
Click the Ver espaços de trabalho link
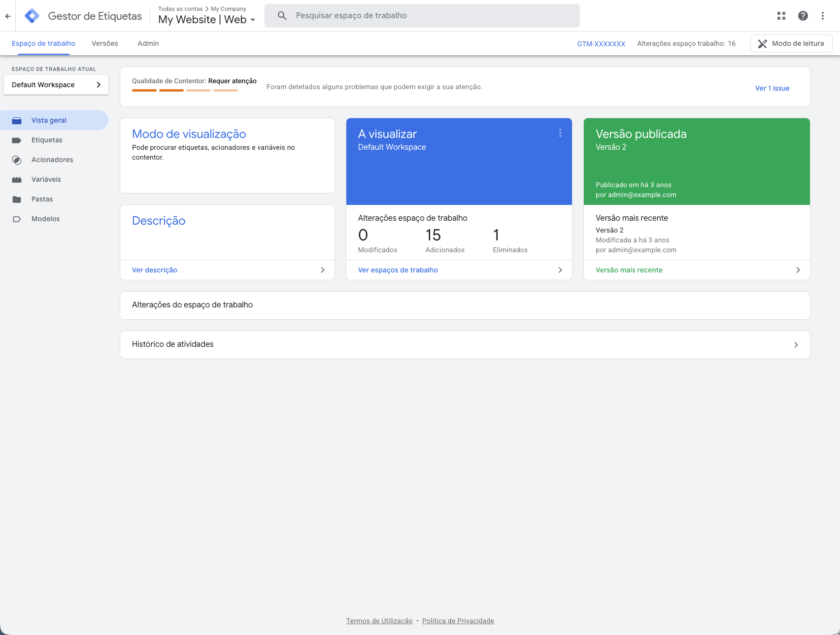click(x=398, y=270)
